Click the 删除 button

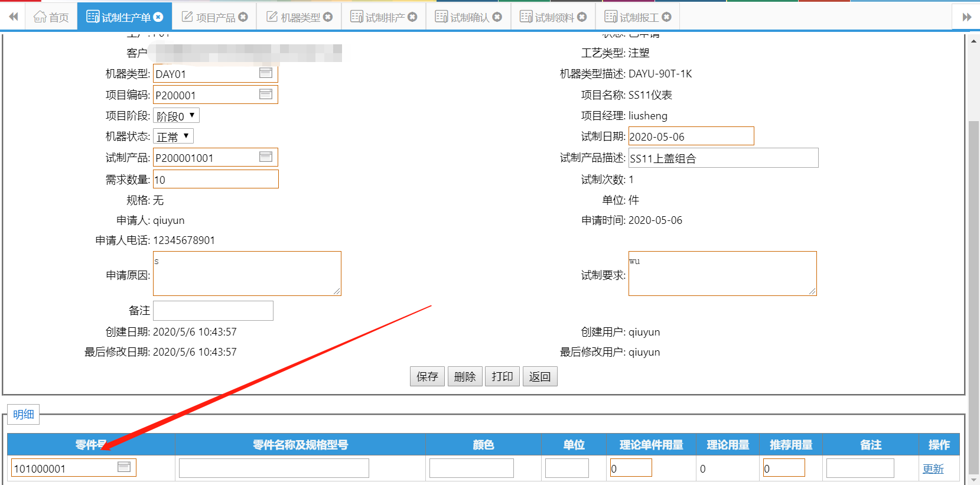click(x=465, y=376)
